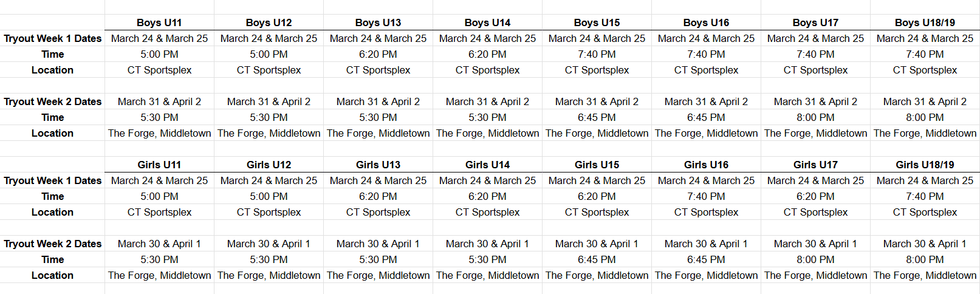Click the Boys U16 header cell

coord(706,22)
